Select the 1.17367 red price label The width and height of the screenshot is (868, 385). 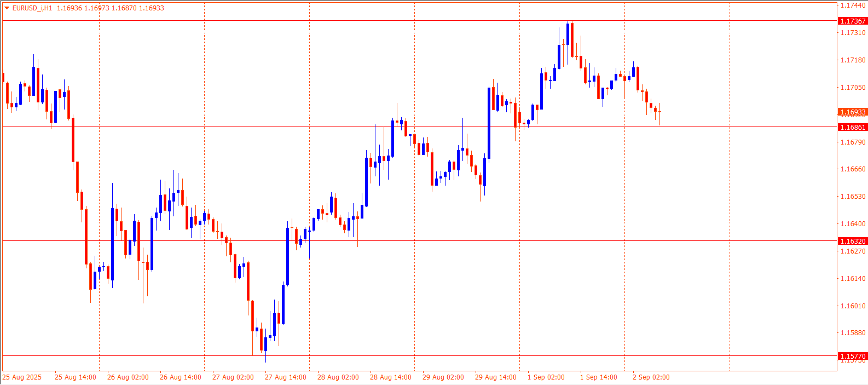point(853,21)
